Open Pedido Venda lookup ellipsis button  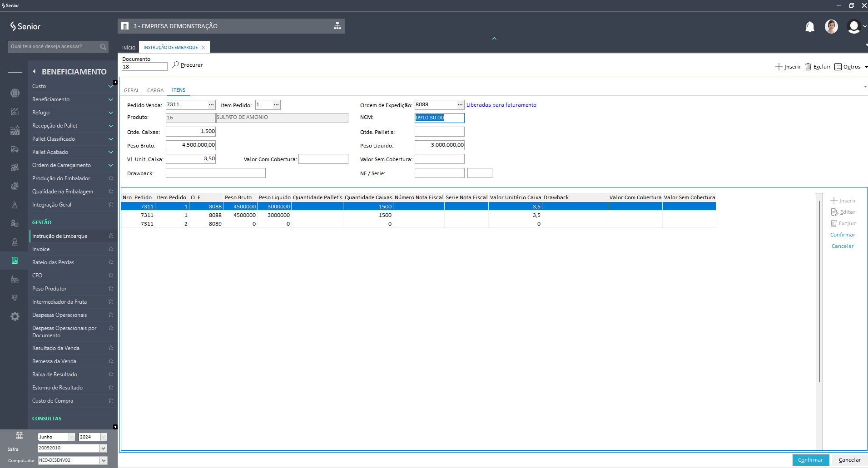pyautogui.click(x=211, y=105)
